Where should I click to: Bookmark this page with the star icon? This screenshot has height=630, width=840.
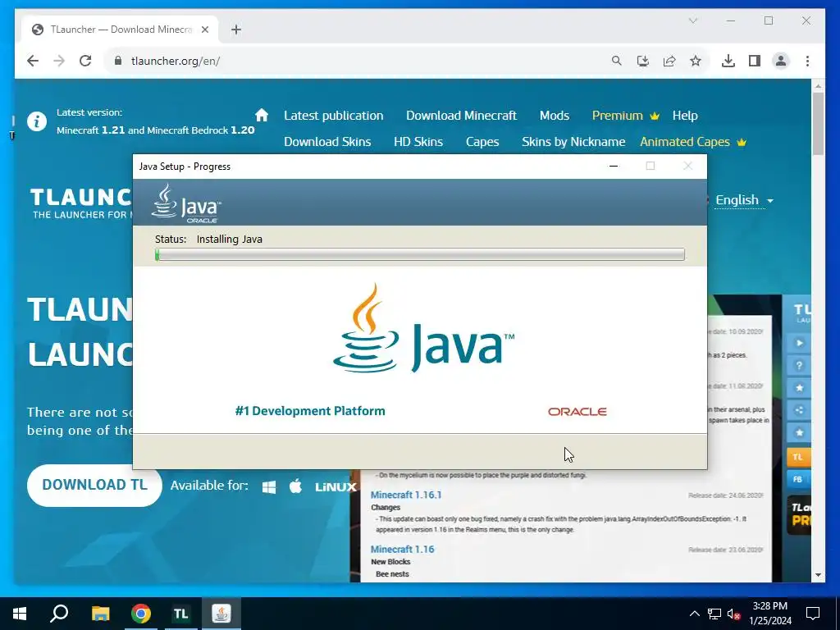696,61
